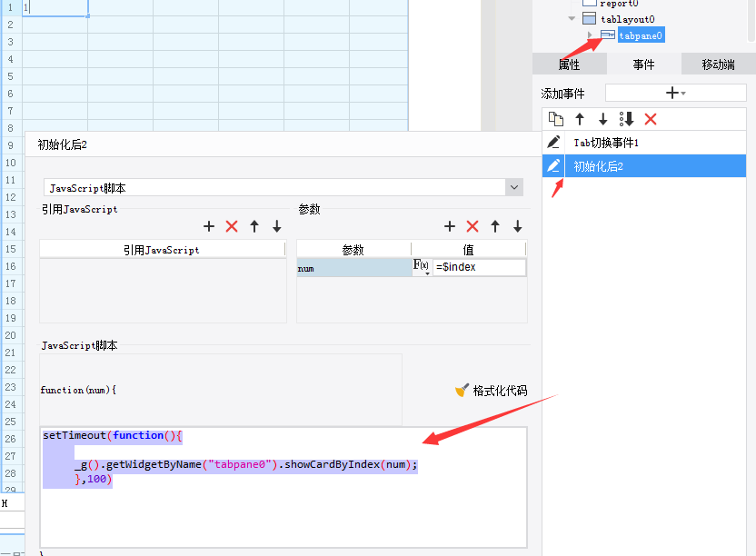Add a referenced JavaScript entry with plus icon
The height and width of the screenshot is (556, 756).
click(x=209, y=226)
